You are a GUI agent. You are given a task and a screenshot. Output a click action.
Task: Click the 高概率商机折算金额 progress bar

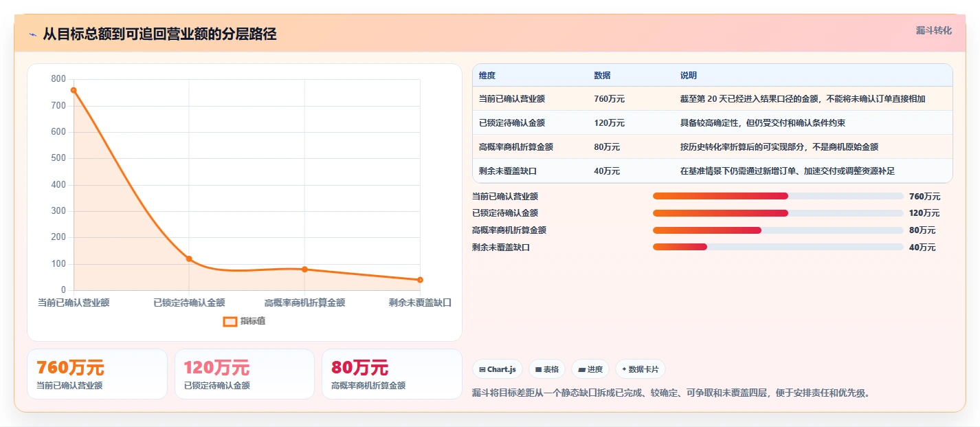(x=778, y=230)
